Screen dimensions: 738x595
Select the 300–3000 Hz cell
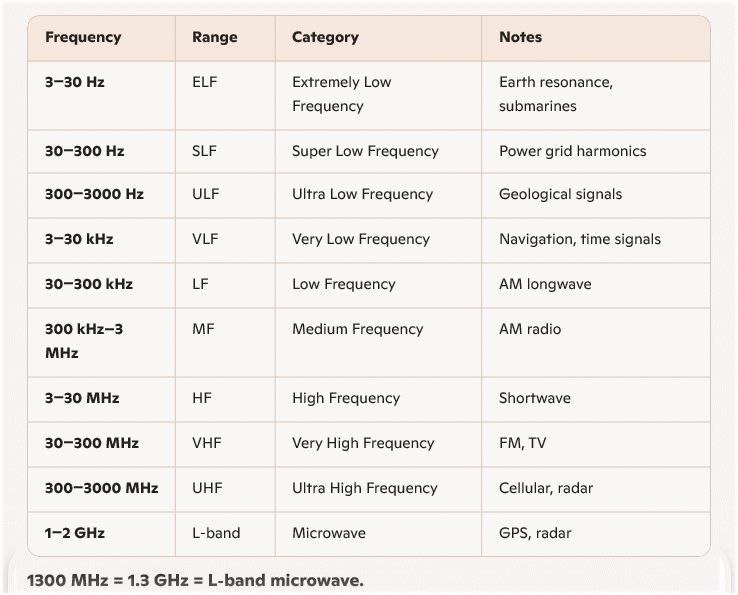[94, 194]
